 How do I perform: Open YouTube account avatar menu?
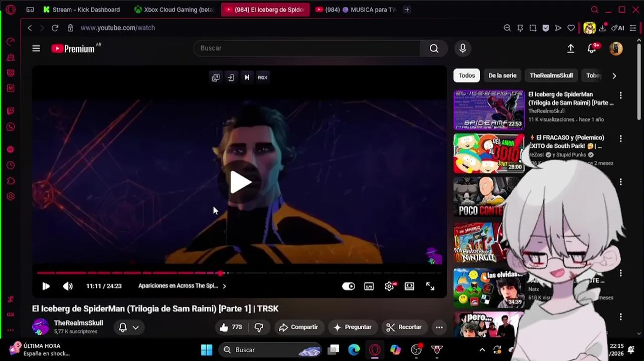(616, 49)
